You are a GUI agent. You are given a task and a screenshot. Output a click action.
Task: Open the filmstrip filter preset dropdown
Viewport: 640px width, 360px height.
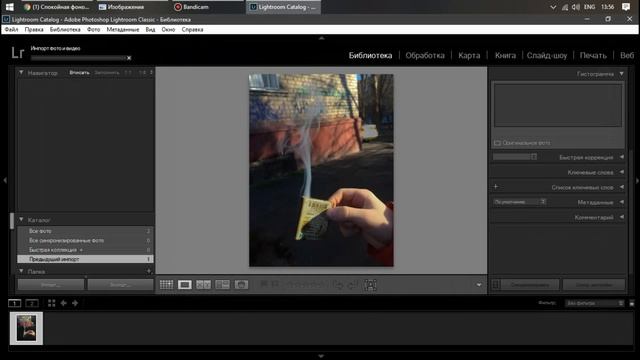[x=594, y=303]
